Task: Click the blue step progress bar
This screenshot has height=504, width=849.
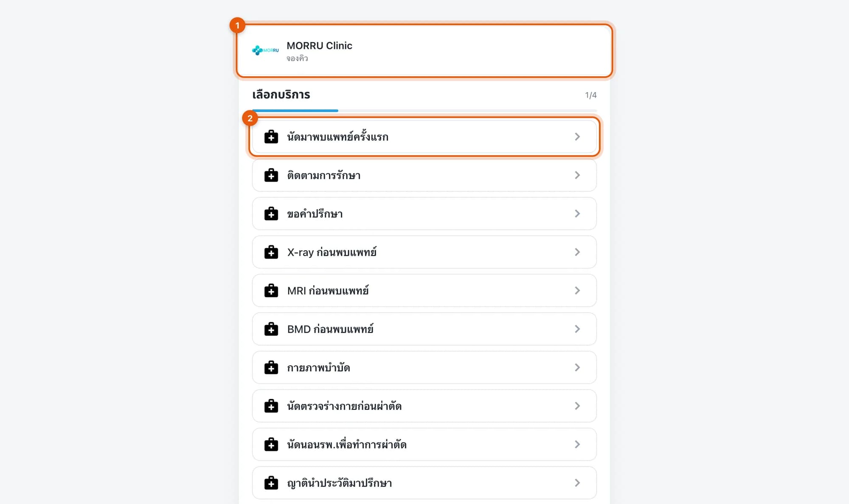Action: [x=295, y=111]
